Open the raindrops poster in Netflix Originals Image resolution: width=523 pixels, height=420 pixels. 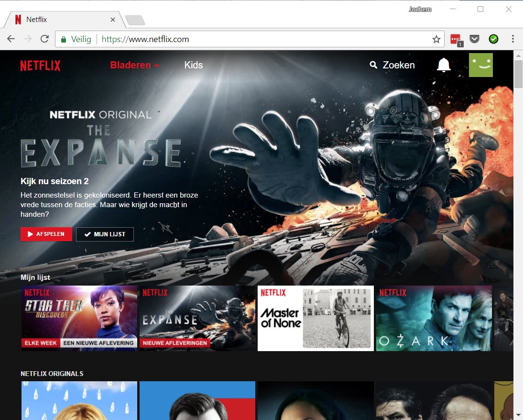coord(79,401)
